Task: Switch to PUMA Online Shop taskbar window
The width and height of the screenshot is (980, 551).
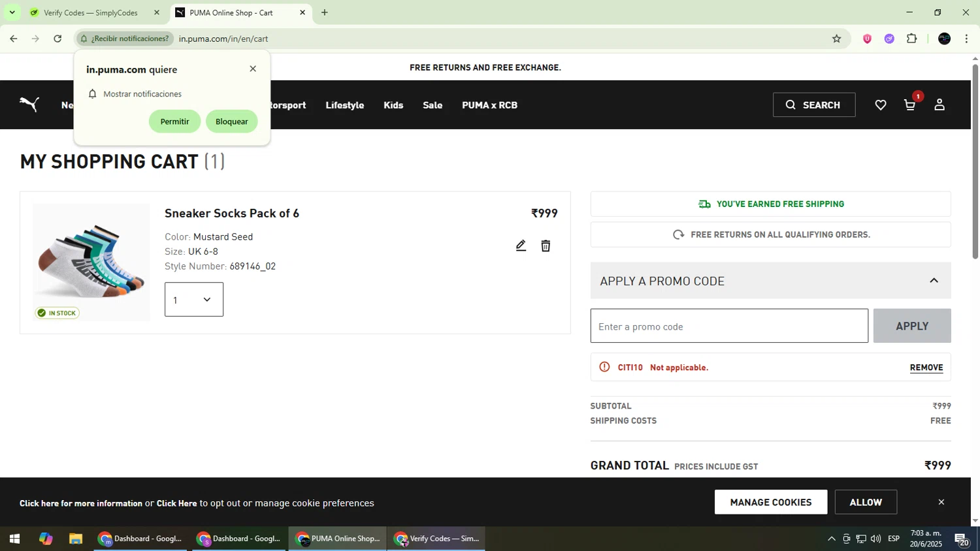Action: click(338, 539)
